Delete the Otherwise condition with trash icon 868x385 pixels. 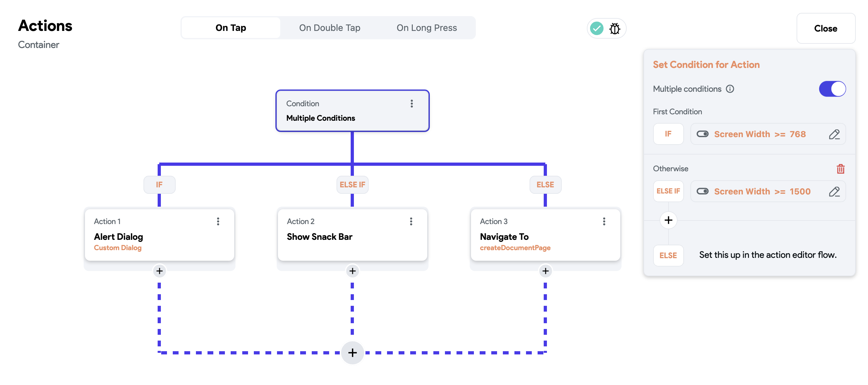click(x=840, y=169)
